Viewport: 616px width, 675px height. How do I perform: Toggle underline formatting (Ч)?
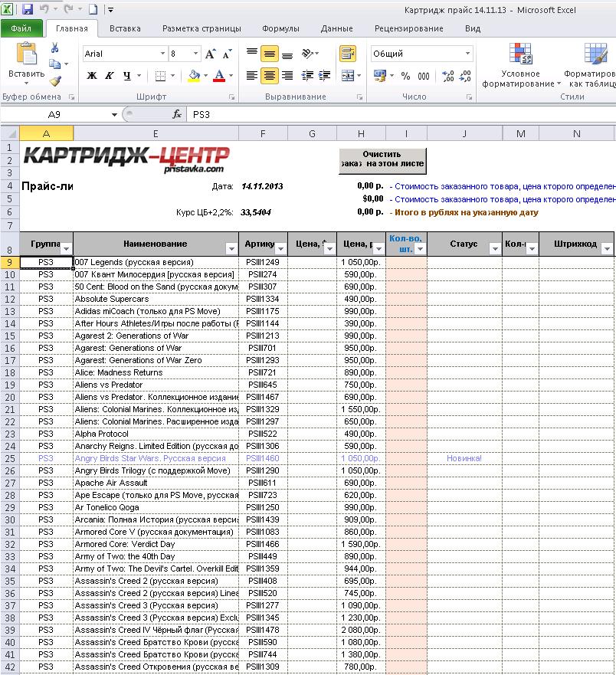click(127, 76)
